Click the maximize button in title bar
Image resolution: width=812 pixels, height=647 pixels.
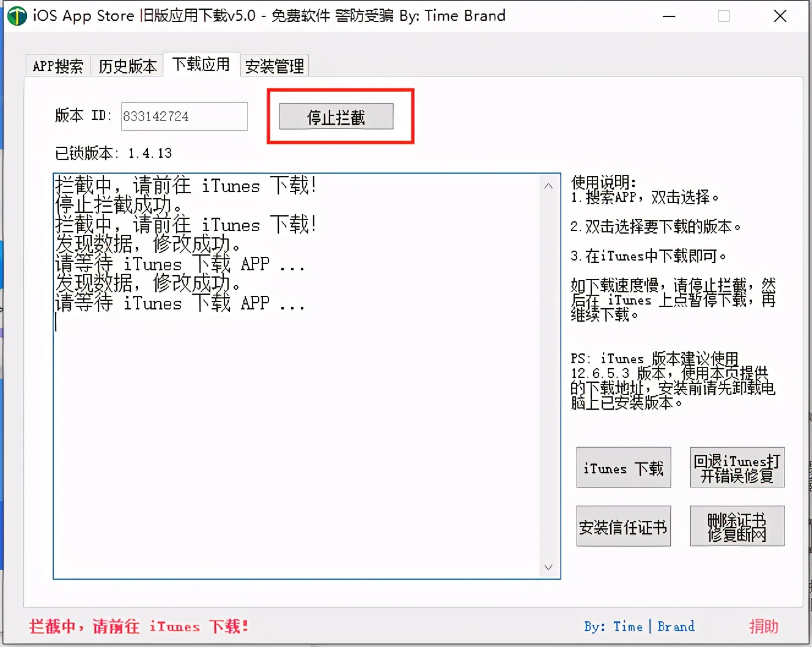pyautogui.click(x=724, y=17)
